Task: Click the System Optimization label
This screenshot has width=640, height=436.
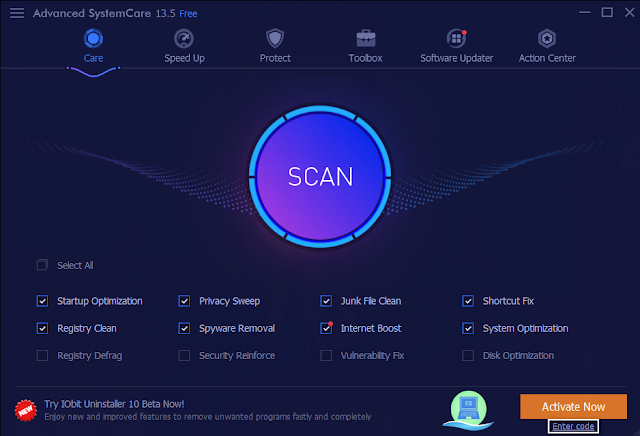Action: click(525, 329)
